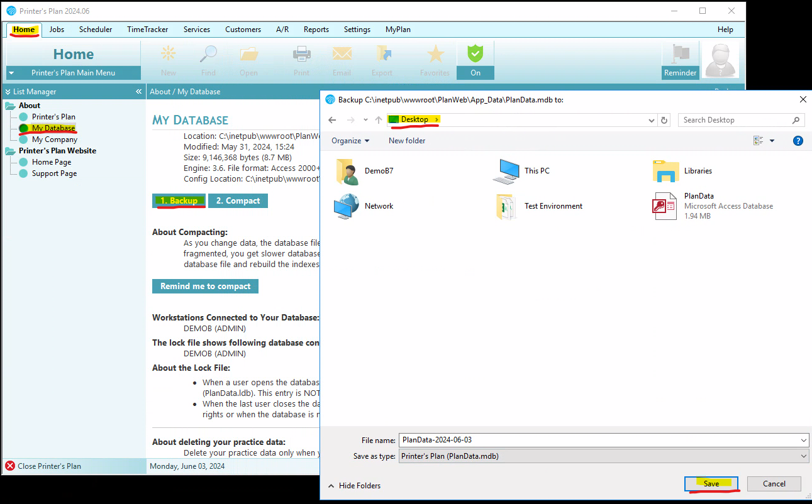Select Printer's Plan item under About
The height and width of the screenshot is (504, 812).
[x=53, y=117]
